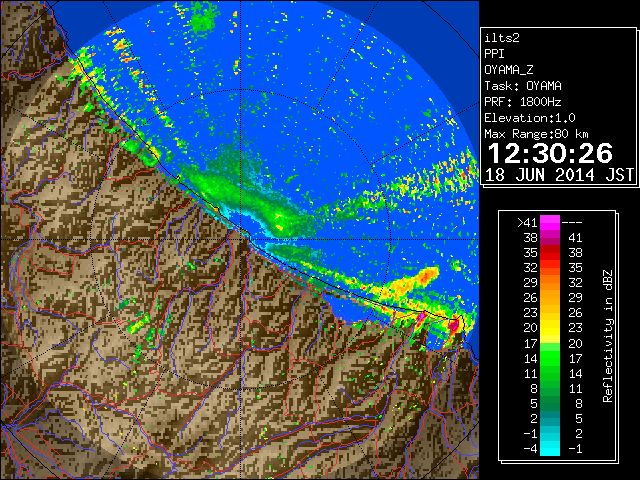Viewport: 640px width, 480px height.
Task: Pick the cyan -4 to -1 swatch
Action: click(550, 449)
